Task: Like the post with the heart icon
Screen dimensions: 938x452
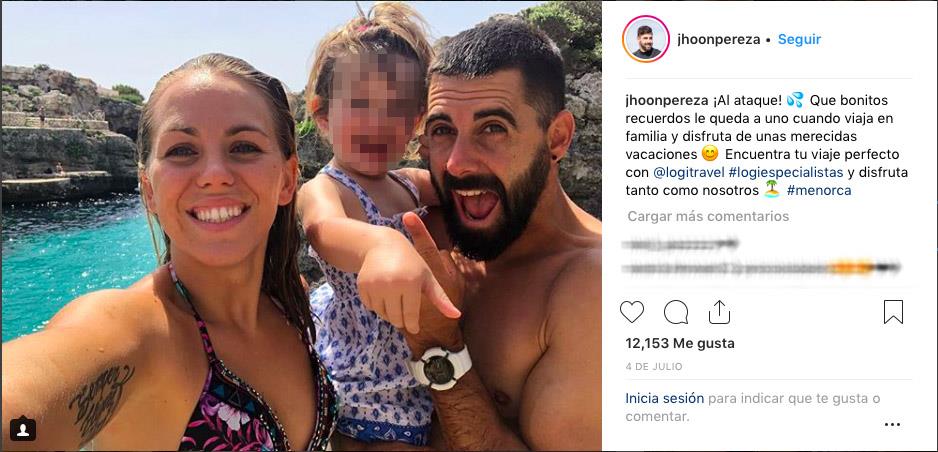Action: (632, 312)
